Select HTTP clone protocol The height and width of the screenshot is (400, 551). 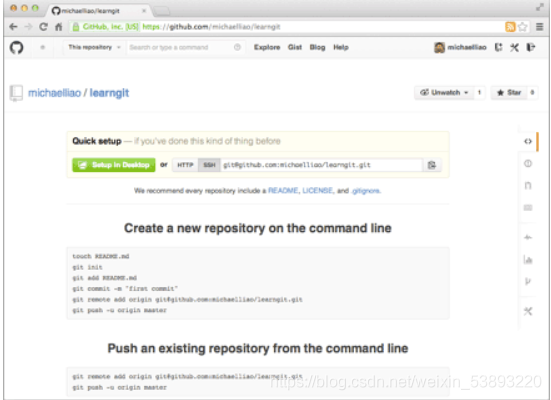click(185, 165)
